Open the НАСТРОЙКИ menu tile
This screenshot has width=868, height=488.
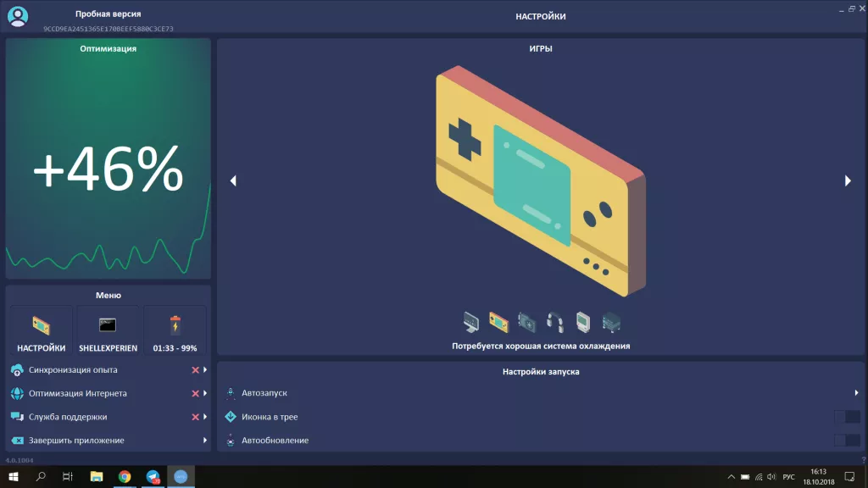point(41,330)
